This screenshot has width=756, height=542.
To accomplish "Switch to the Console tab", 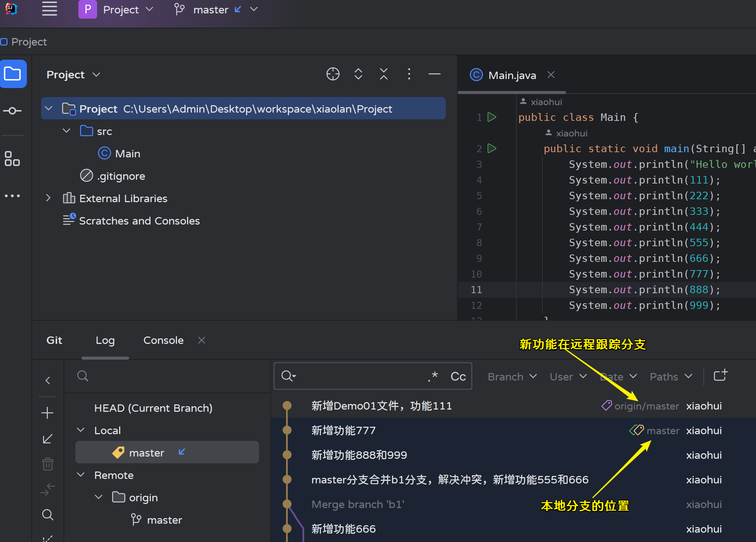I will coord(163,340).
